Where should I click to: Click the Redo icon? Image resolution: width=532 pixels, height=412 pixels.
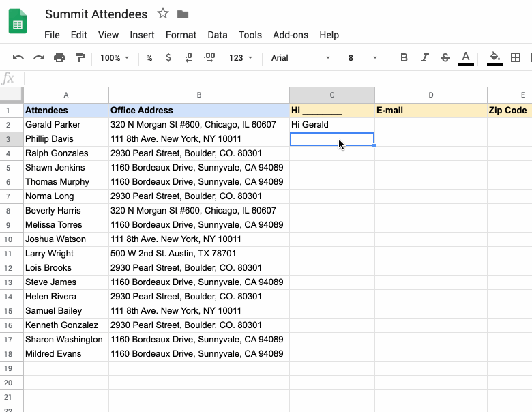[39, 58]
